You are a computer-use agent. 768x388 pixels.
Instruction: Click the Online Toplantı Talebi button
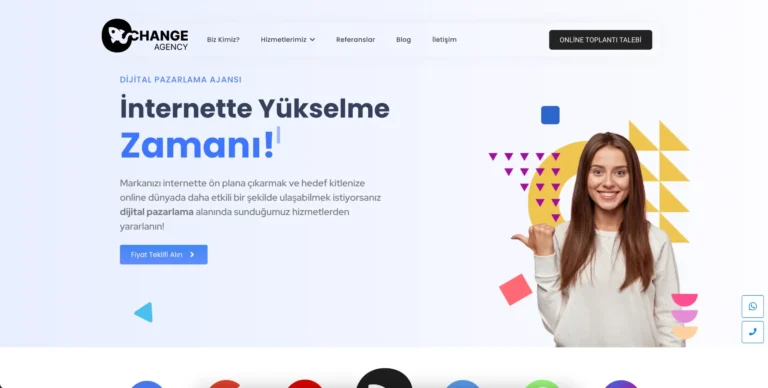point(600,40)
